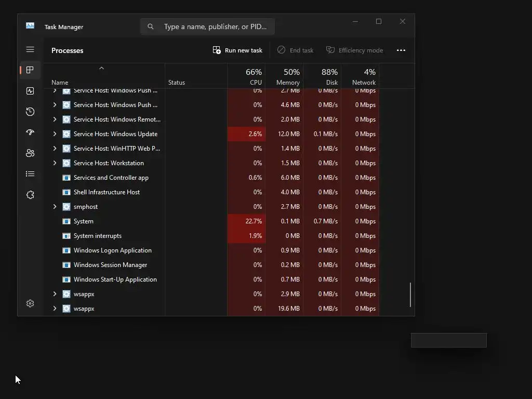Click the 12.0 MB memory value
This screenshot has height=399, width=532.
pos(289,134)
